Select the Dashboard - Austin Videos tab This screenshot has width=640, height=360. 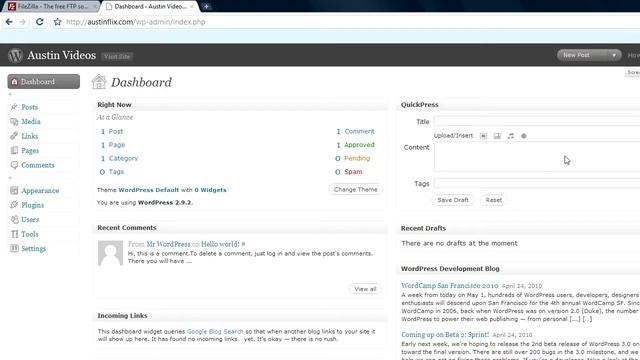tap(150, 7)
